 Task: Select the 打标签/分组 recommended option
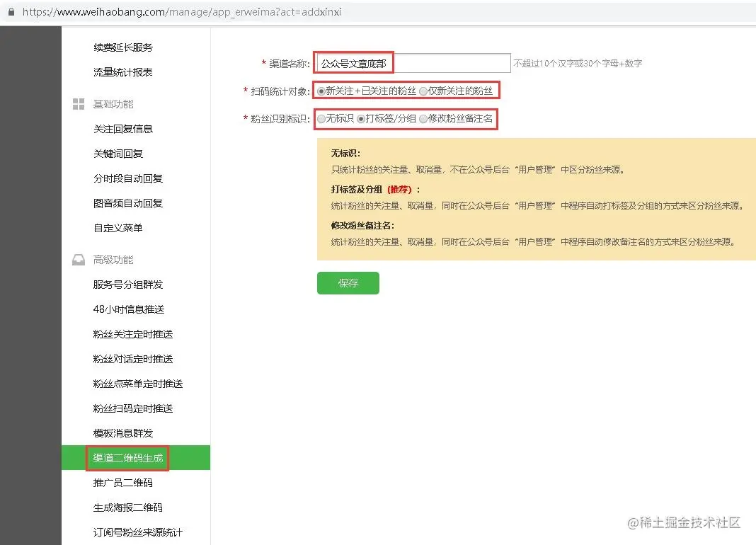point(360,120)
